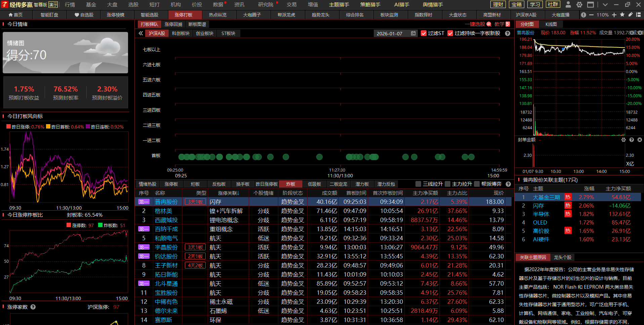Toggle 过滤持续一字板新股 checkbox
Image resolution: width=644 pixels, height=325 pixels.
(450, 33)
